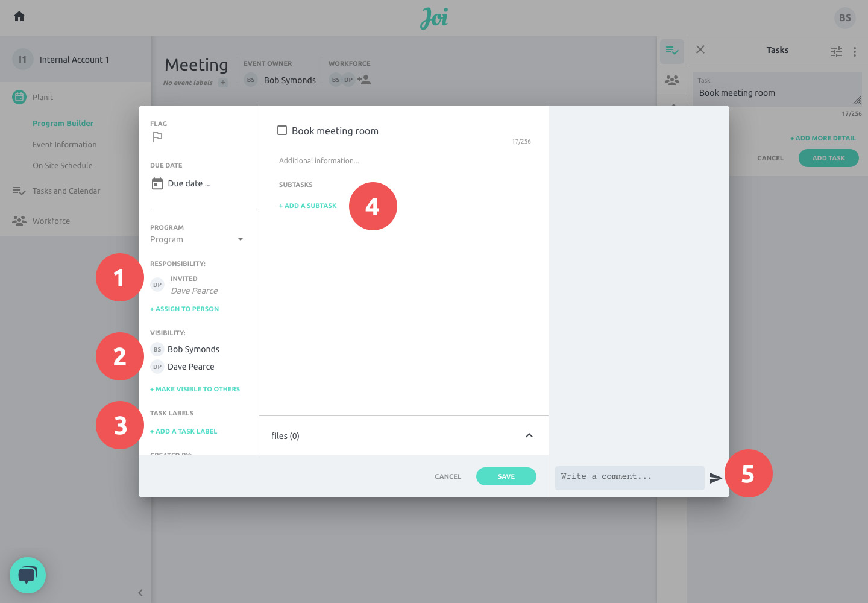The image size is (868, 603).
Task: Open the due date calendar picker
Action: [x=157, y=184]
